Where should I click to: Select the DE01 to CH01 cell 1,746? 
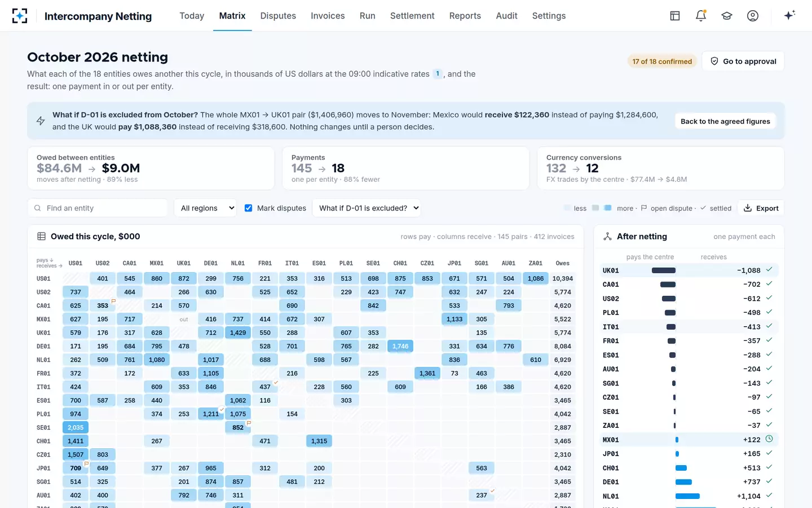tap(400, 346)
